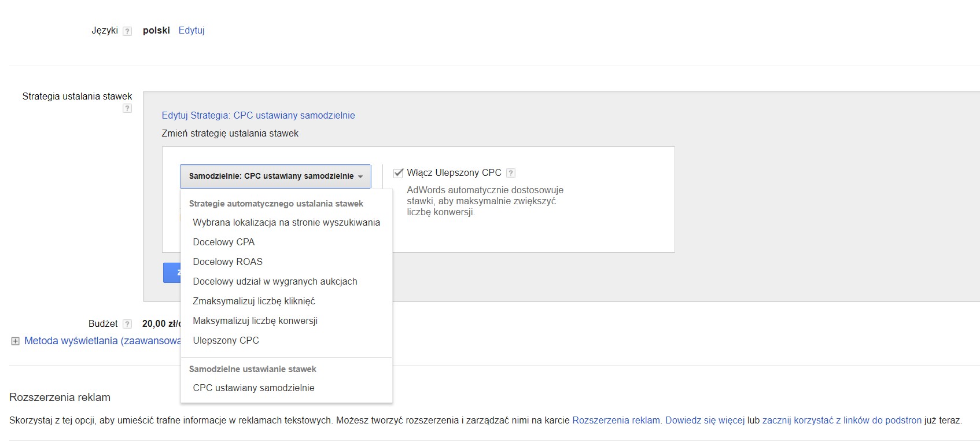
Task: Click the help icon next to Budżet
Action: (127, 325)
